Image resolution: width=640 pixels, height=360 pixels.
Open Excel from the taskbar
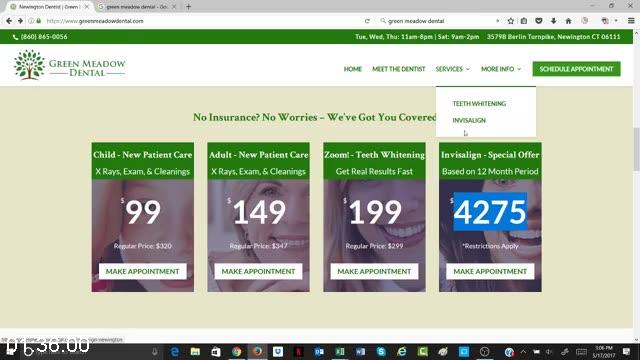pos(340,351)
